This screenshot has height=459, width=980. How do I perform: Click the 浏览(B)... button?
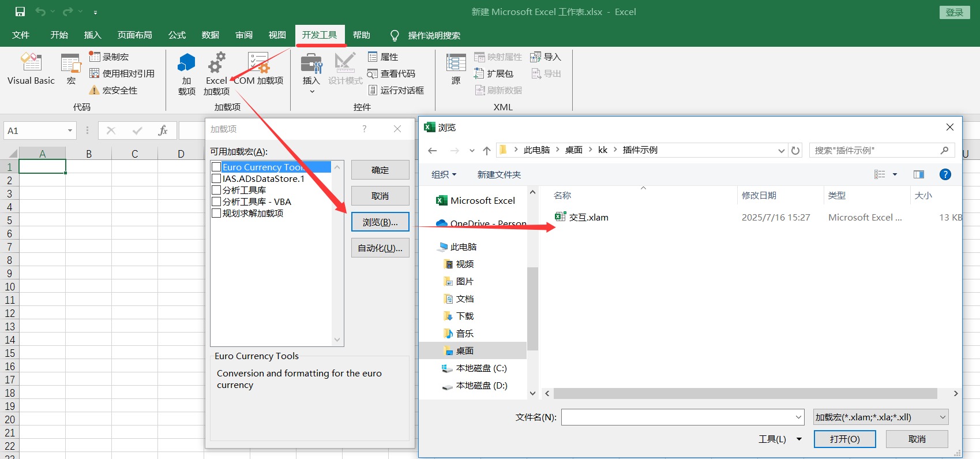[x=380, y=222]
